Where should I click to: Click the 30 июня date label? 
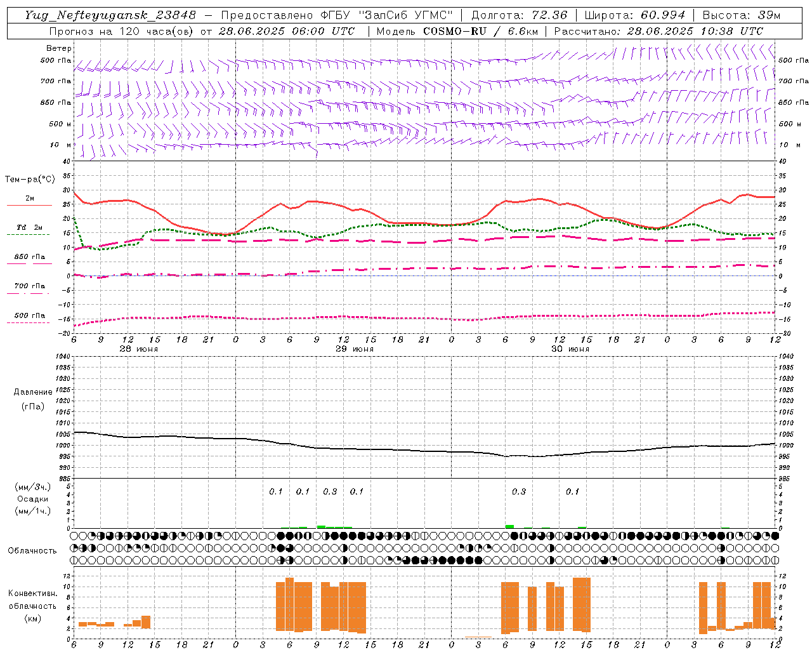(x=570, y=349)
